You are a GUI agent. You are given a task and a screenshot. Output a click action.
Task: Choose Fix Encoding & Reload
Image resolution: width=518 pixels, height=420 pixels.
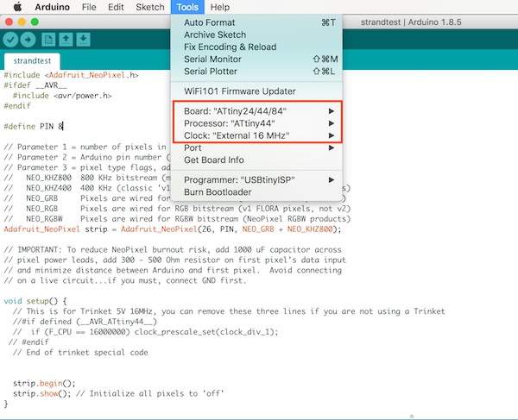[x=256, y=47]
